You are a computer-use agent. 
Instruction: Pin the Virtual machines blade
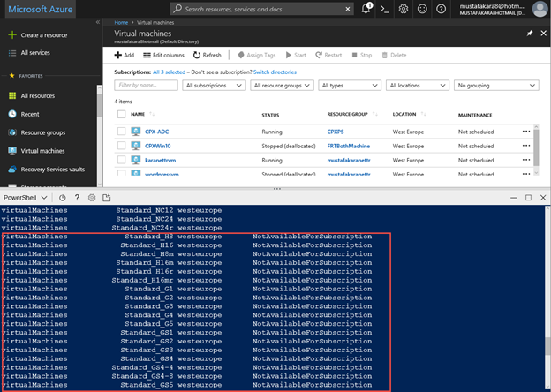pyautogui.click(x=530, y=34)
